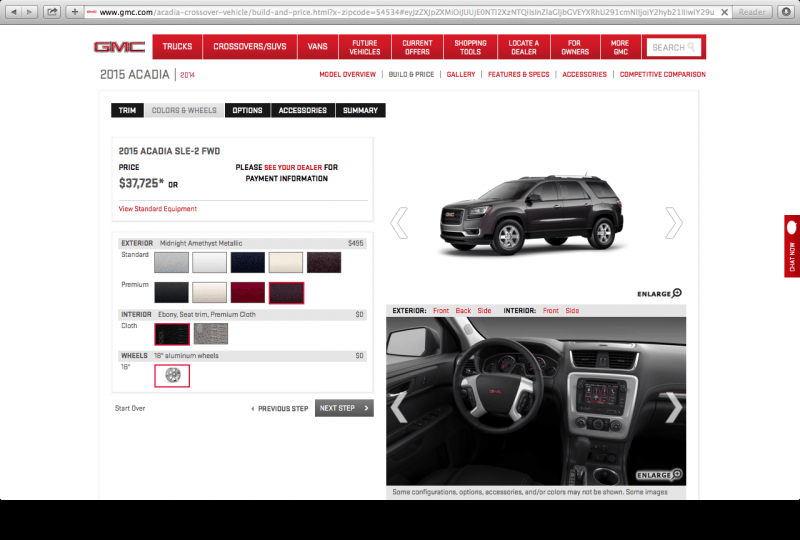800x540 pixels.
Task: Open View Standard Equipment link
Action: 158,209
